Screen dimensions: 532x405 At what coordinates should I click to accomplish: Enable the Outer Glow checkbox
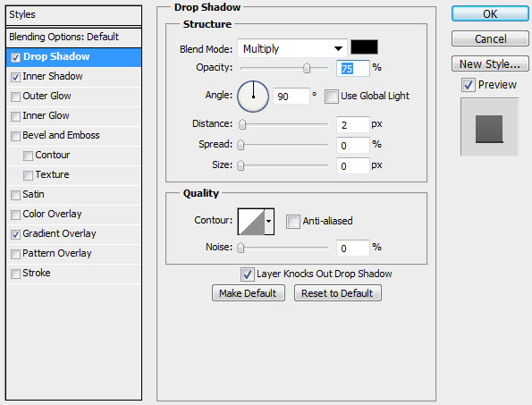15,97
